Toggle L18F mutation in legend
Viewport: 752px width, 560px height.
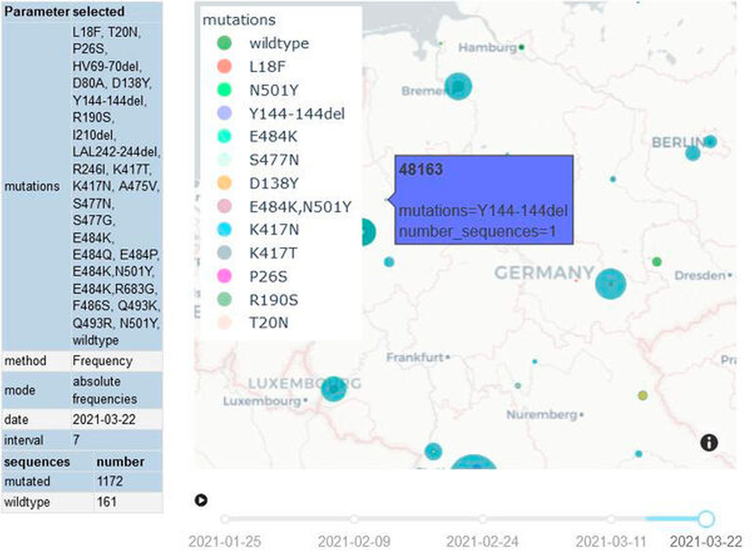(x=267, y=66)
